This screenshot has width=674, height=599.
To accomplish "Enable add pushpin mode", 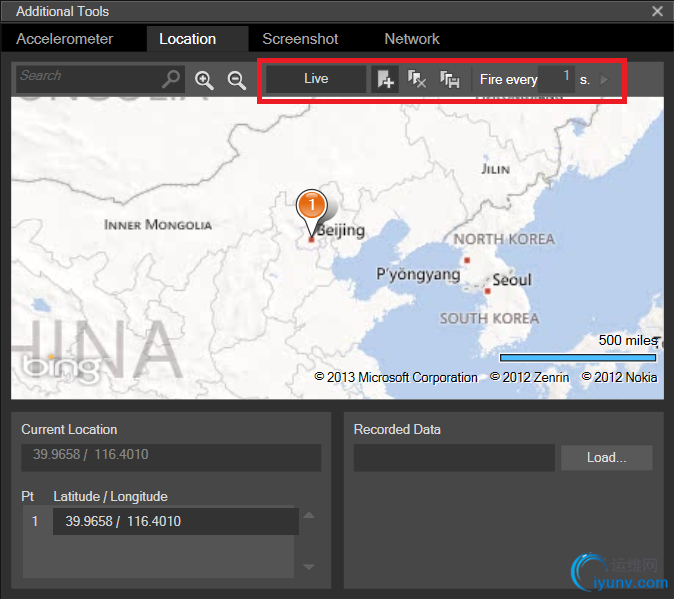I will (x=385, y=79).
